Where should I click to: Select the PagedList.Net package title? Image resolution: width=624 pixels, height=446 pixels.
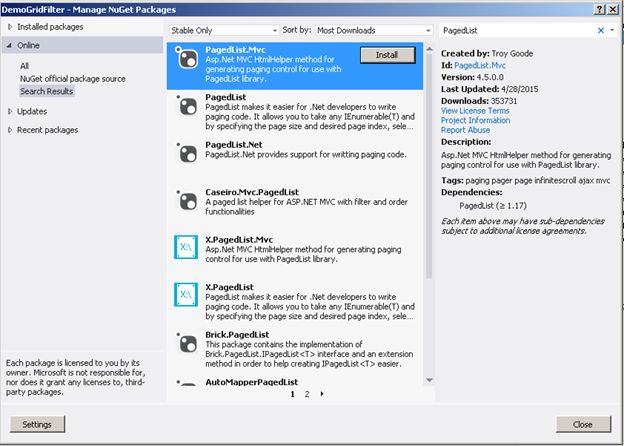[x=234, y=145]
